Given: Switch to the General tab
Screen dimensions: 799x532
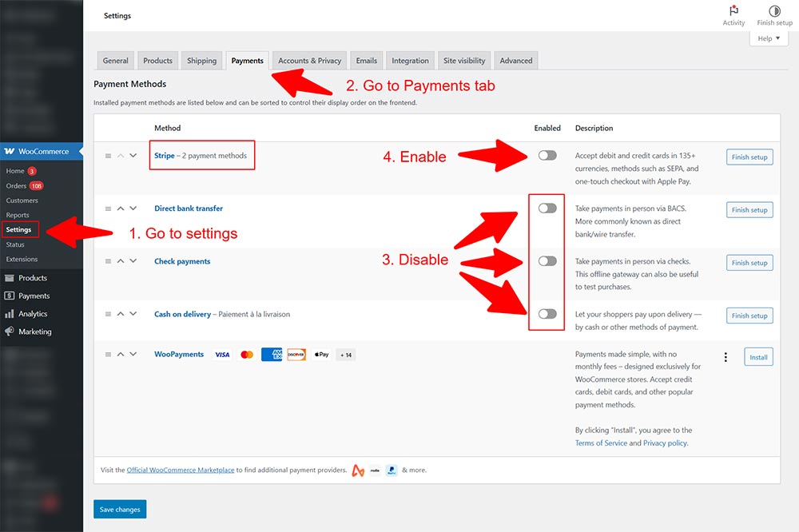Looking at the screenshot, I should 116,61.
